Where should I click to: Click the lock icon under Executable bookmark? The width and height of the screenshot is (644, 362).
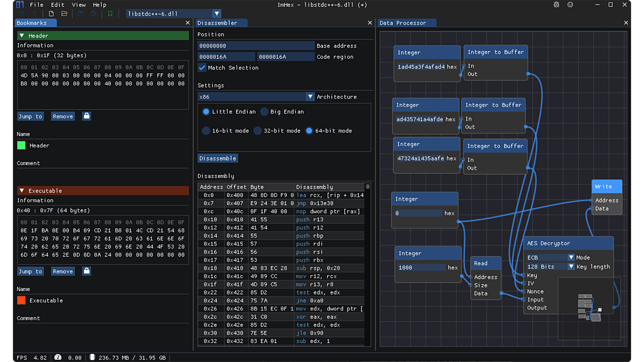point(87,271)
